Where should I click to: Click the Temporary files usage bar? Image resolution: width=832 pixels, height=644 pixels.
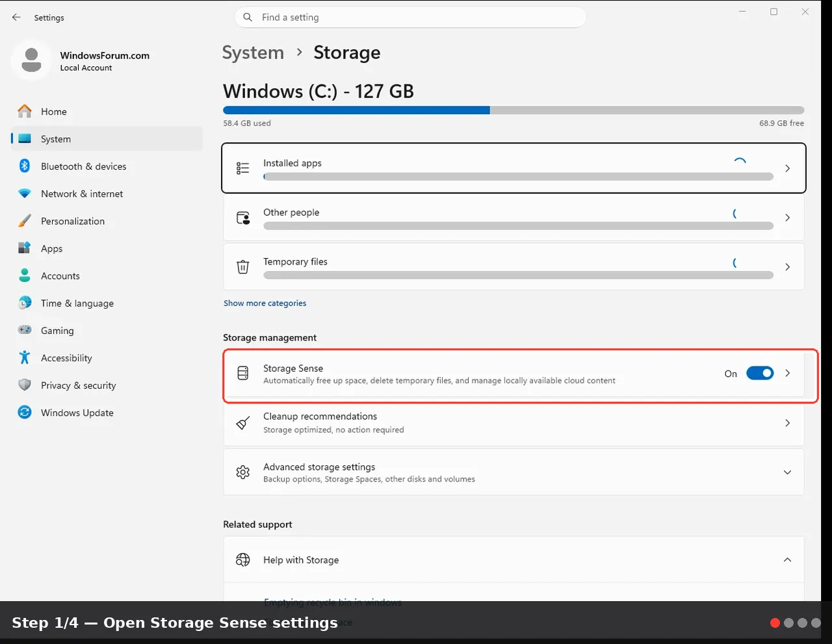click(518, 276)
